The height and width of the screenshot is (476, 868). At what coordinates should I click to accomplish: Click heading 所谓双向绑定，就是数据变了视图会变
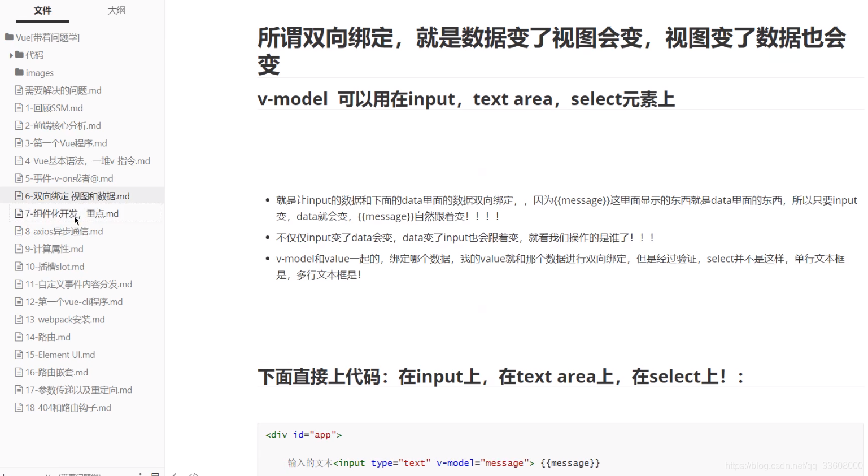tap(552, 51)
